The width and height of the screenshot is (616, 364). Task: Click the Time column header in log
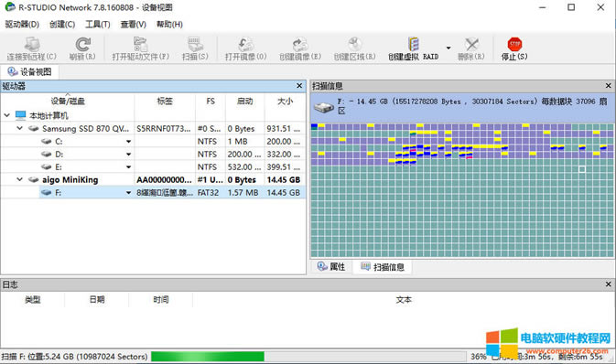tap(161, 300)
